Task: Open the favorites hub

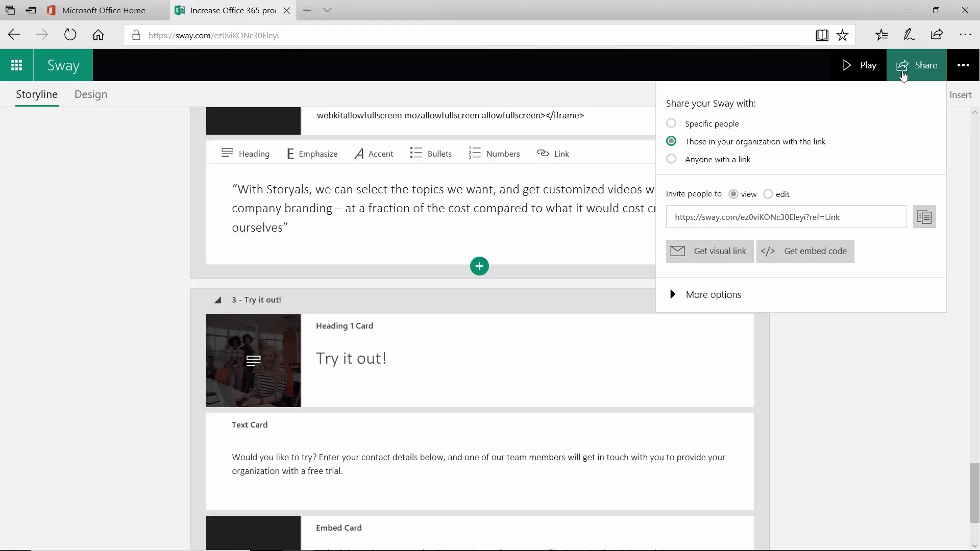Action: tap(881, 35)
